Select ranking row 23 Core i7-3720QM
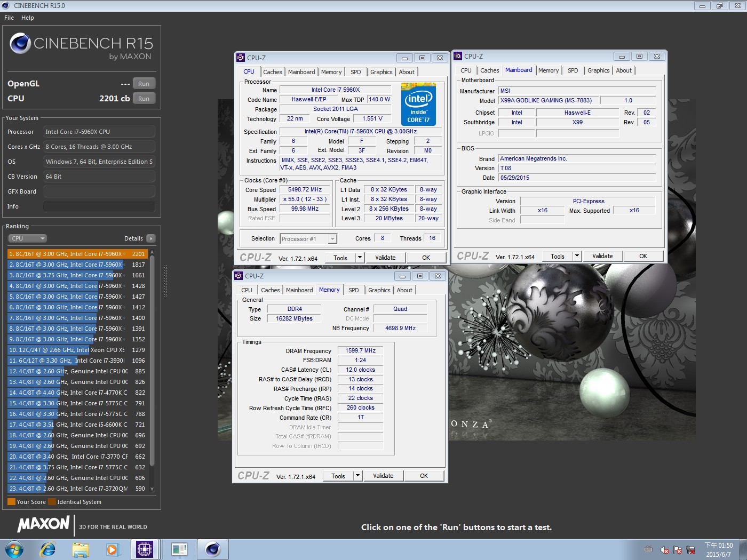747x560 pixels. tap(77, 489)
